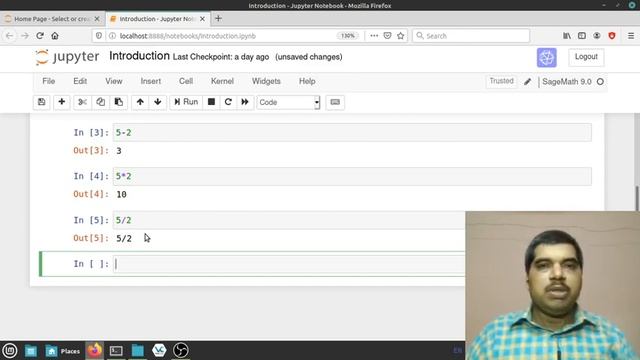Viewport: 640px width, 360px height.
Task: Open the File menu
Action: pyautogui.click(x=49, y=81)
